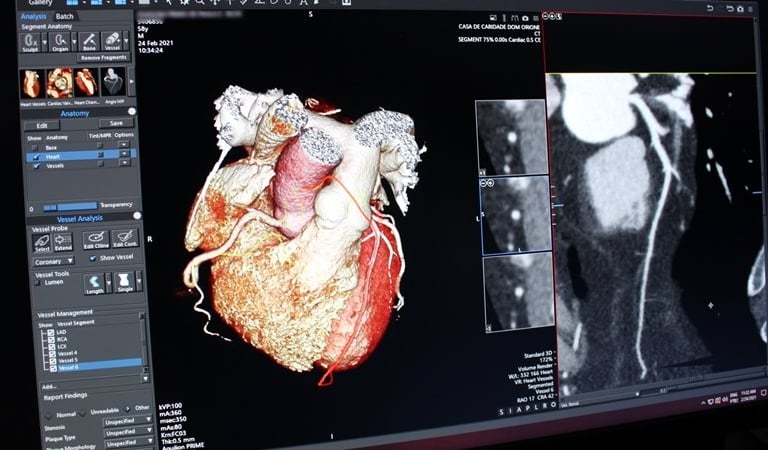Click the home icon at top right
768x450 pixels.
click(x=740, y=9)
